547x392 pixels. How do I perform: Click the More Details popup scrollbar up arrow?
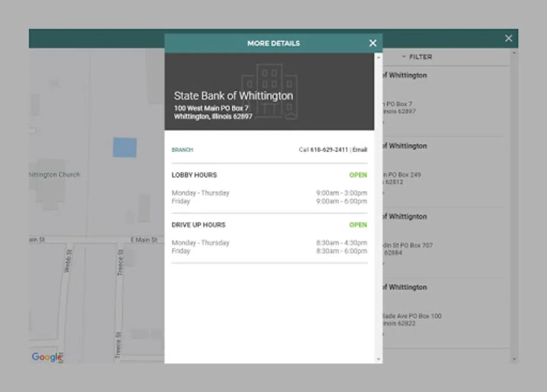tap(378, 57)
